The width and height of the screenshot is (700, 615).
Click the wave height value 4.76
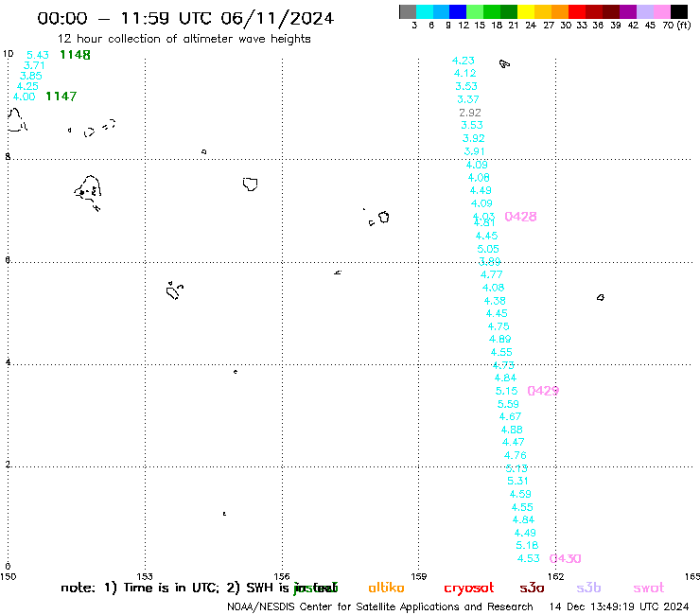(x=515, y=455)
